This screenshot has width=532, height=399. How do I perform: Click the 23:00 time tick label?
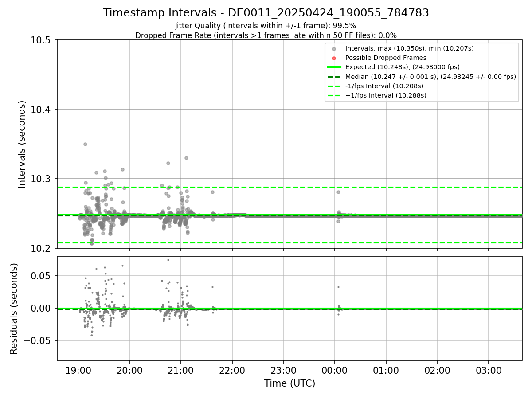pos(283,371)
